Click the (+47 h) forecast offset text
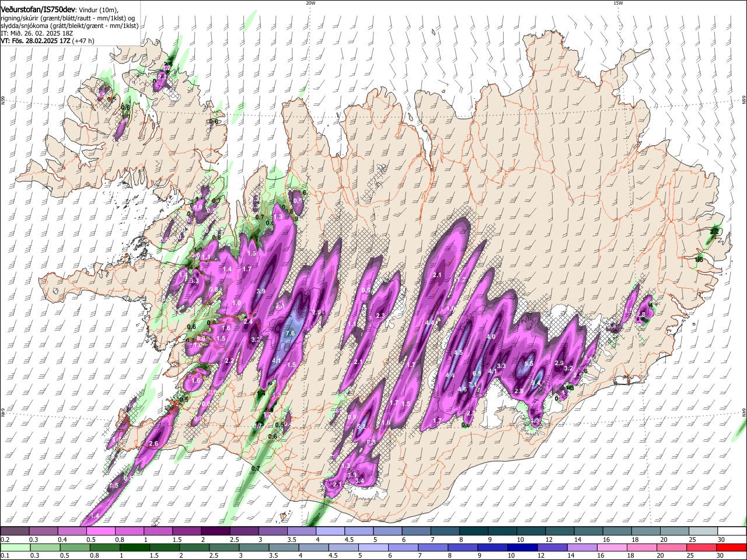 coord(82,41)
